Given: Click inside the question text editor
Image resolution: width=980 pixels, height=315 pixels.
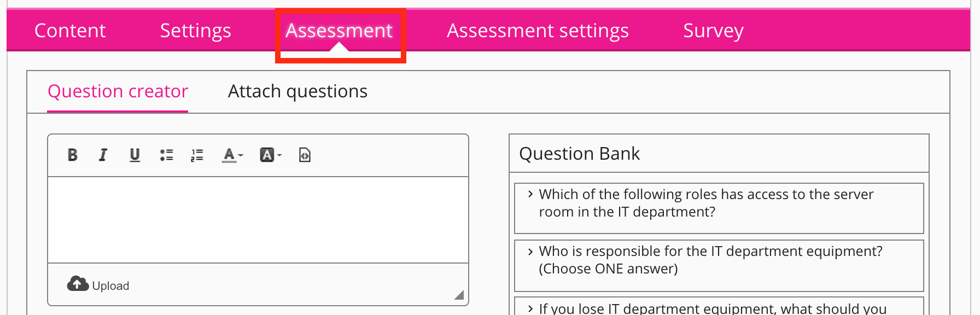Looking at the screenshot, I should (x=258, y=220).
